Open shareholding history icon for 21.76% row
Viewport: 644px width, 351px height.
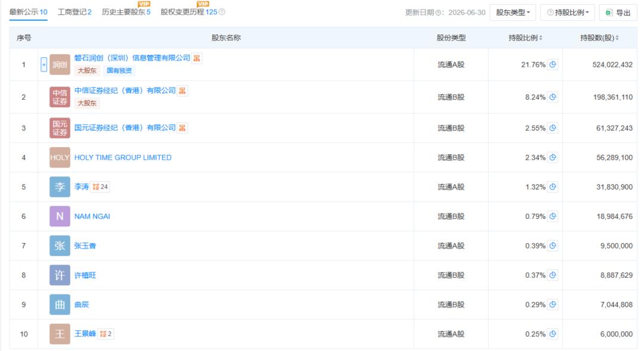coord(553,64)
